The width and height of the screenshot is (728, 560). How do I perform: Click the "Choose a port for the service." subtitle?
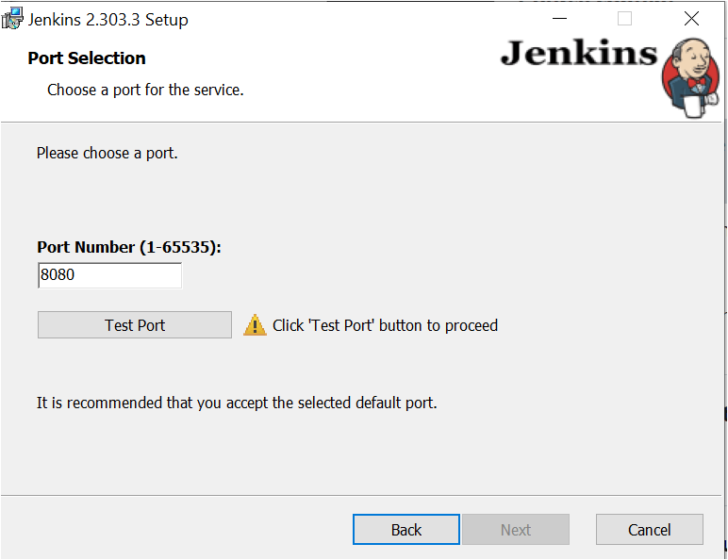(145, 91)
